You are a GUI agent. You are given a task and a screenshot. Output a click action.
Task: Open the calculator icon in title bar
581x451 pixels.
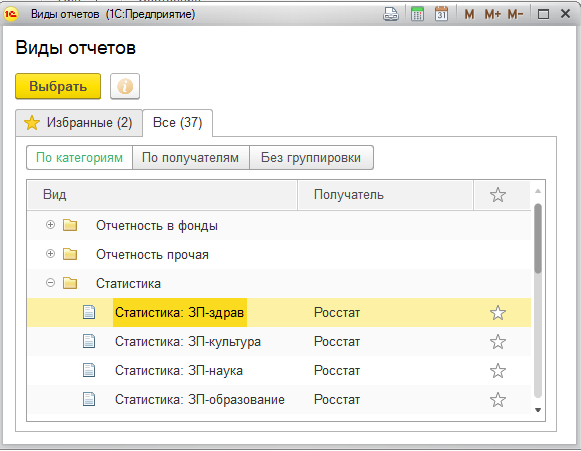[x=417, y=14]
